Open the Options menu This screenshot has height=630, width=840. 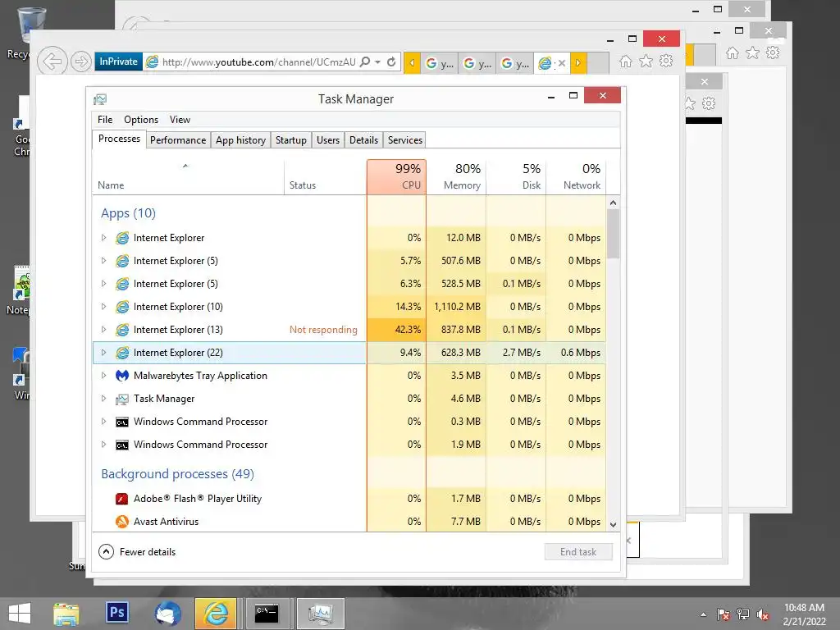(141, 120)
